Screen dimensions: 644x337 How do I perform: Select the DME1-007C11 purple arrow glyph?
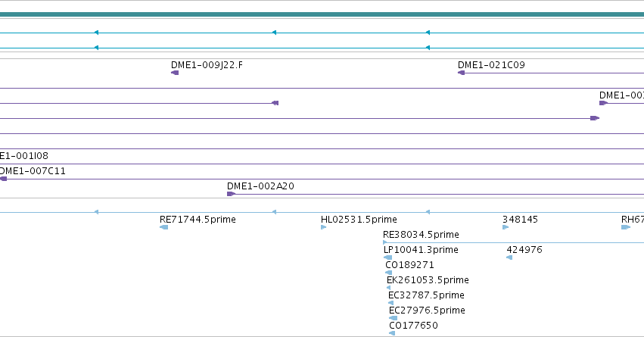pyautogui.click(x=3, y=179)
